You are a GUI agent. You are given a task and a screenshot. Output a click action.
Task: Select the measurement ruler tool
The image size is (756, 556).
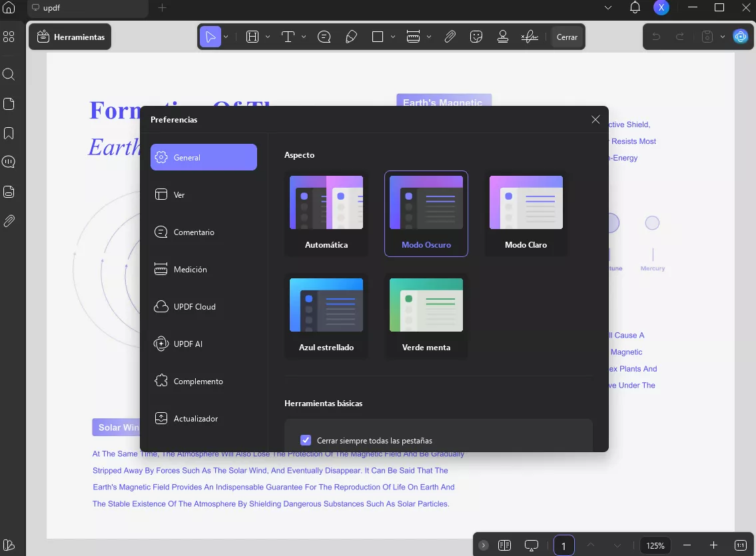point(413,37)
